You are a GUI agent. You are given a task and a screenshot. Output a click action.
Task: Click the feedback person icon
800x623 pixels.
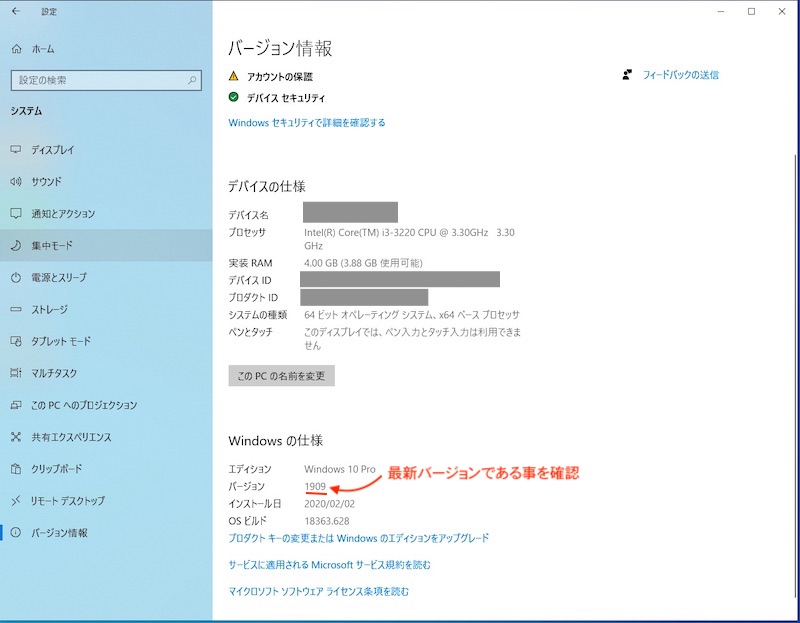point(627,74)
